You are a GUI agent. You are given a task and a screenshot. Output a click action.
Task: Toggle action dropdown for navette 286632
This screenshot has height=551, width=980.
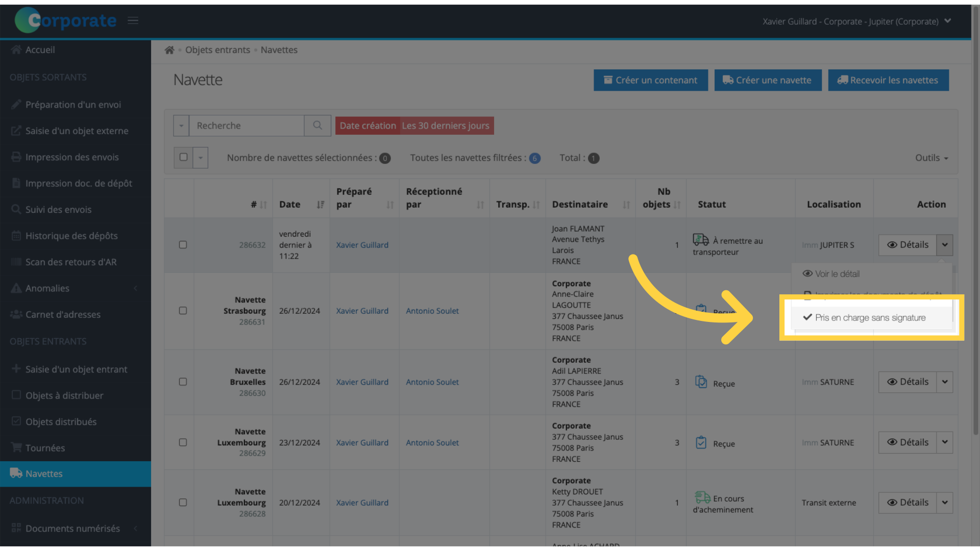(945, 245)
